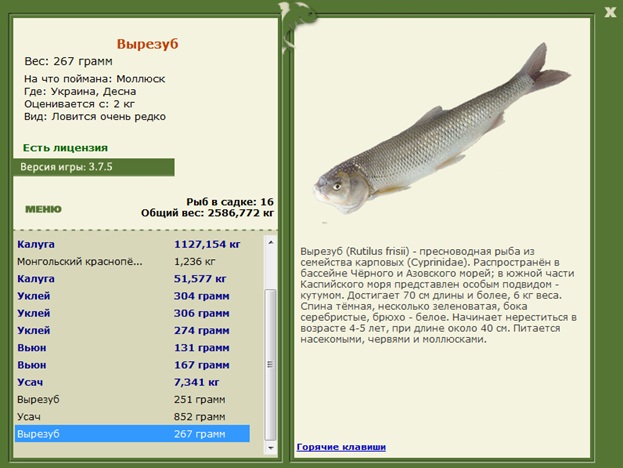Click Где: Украина, Десна line
Viewport: 623px width, 468px height.
pyautogui.click(x=80, y=91)
